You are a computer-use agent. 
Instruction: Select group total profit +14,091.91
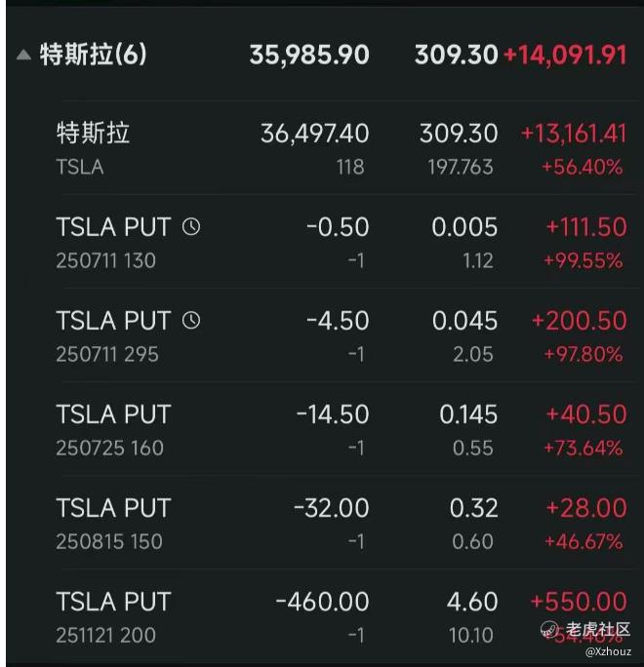coord(565,56)
